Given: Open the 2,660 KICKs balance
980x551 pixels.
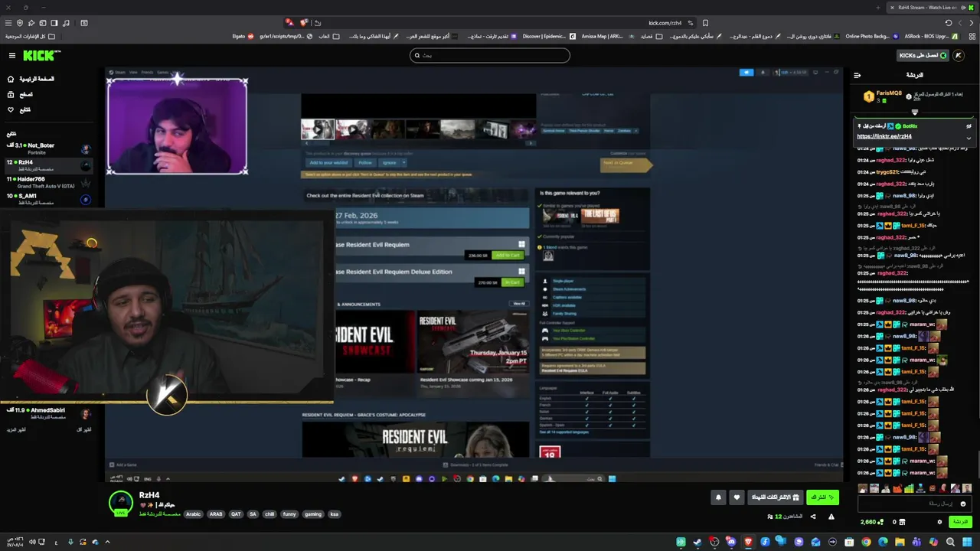Looking at the screenshot, I should pyautogui.click(x=871, y=522).
